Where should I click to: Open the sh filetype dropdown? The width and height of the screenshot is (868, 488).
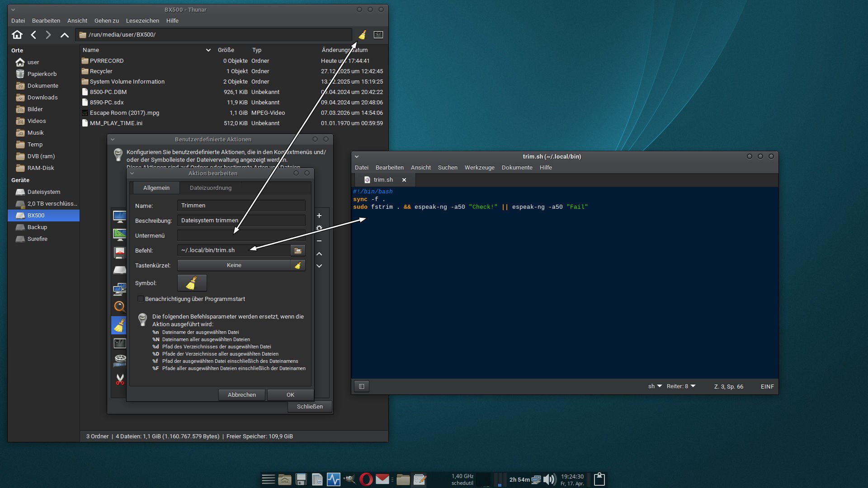[x=655, y=386]
